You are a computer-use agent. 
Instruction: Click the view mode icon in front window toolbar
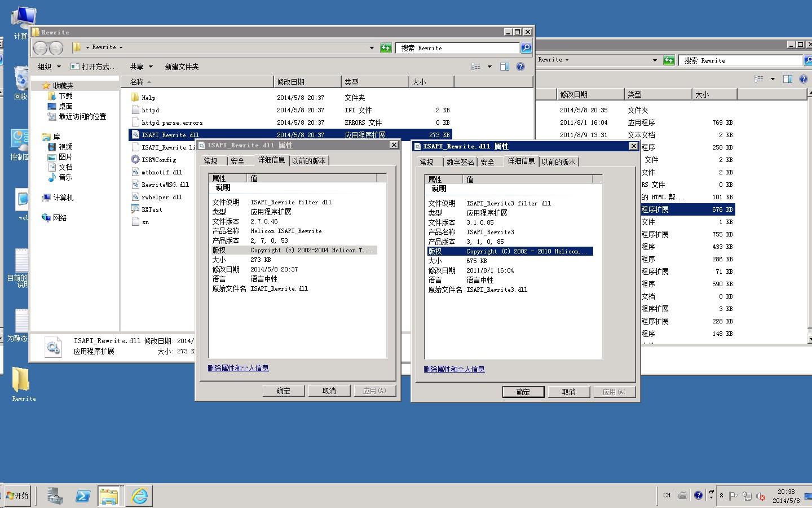[476, 67]
